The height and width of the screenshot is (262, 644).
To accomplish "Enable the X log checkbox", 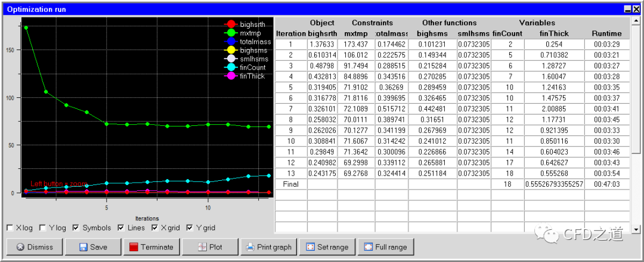I will coord(10,228).
